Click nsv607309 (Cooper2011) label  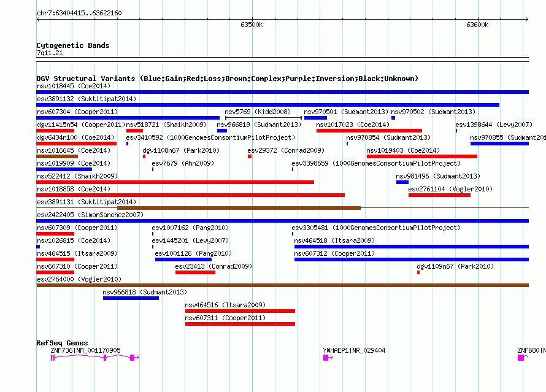pyautogui.click(x=77, y=228)
